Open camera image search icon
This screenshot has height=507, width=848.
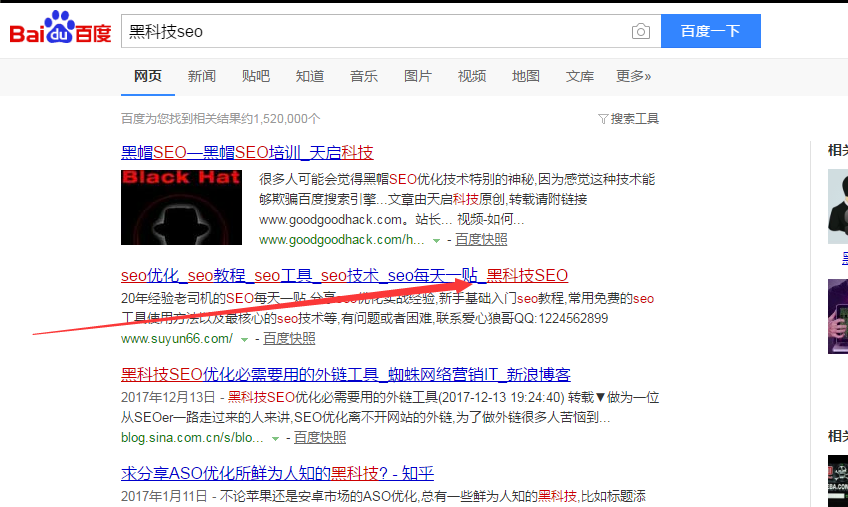640,31
